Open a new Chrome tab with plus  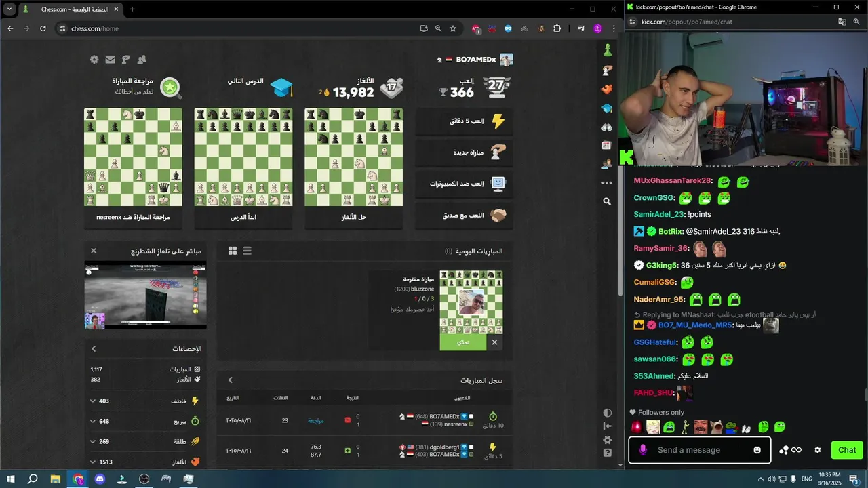(x=132, y=9)
